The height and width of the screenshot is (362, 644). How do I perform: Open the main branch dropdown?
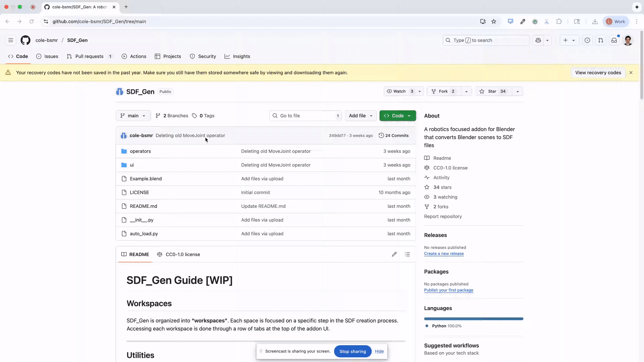click(x=133, y=116)
